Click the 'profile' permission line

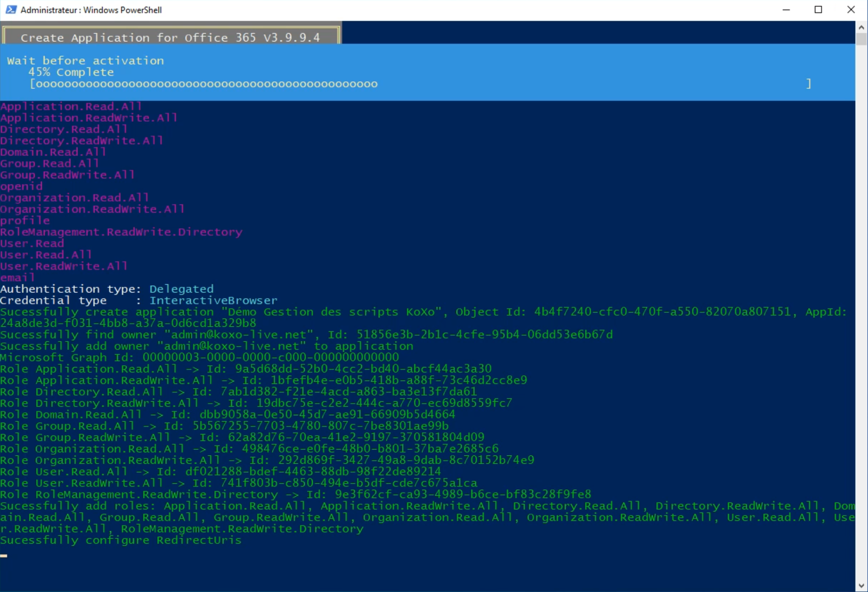click(25, 221)
